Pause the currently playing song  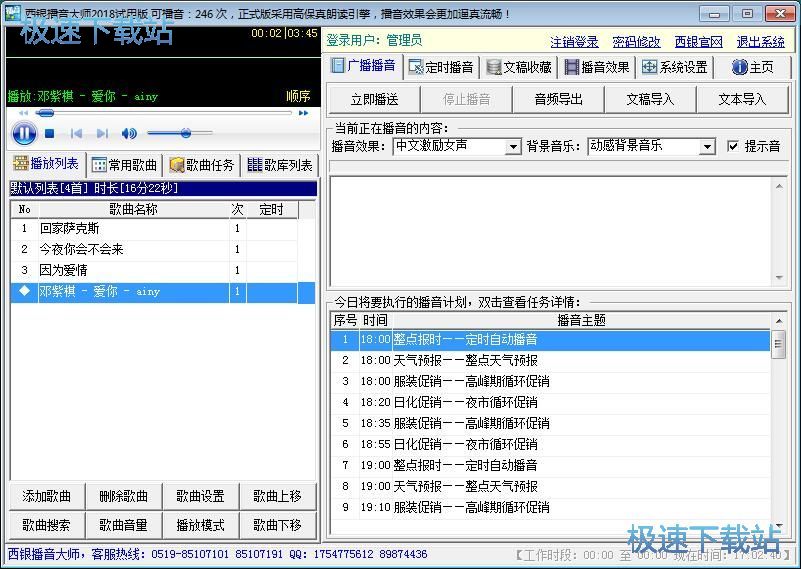[24, 133]
